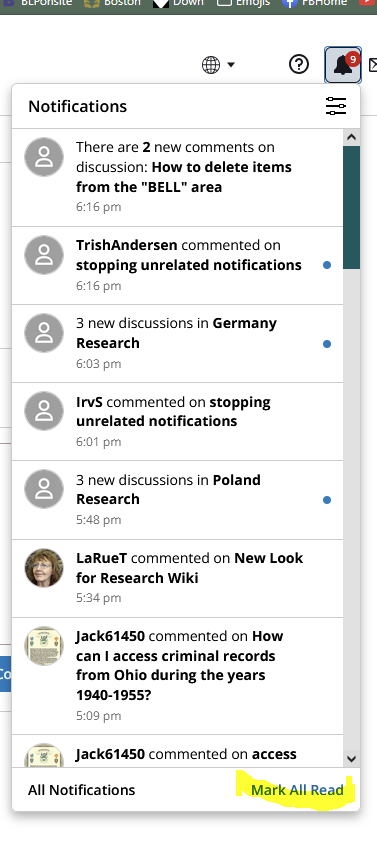Open the notification bell with 9 badge
The image size is (377, 847).
coord(343,65)
